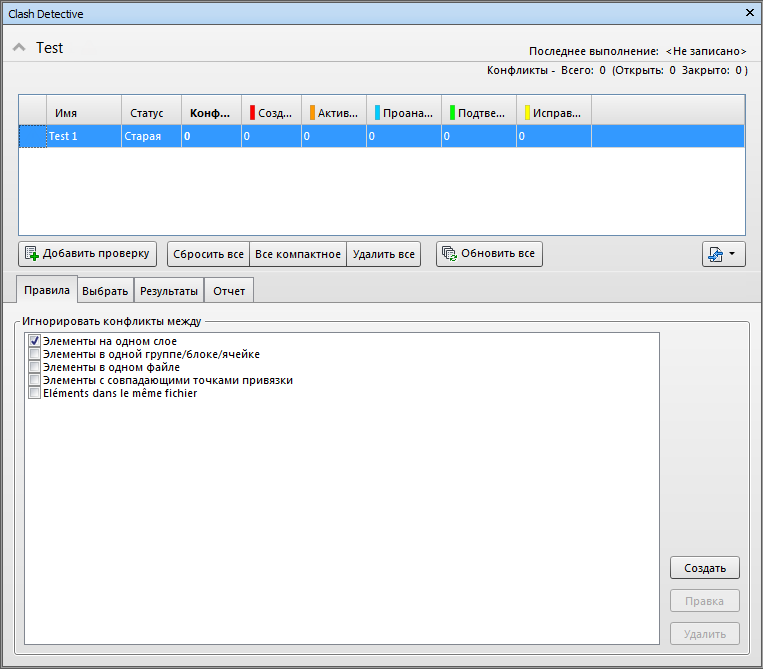Close the Clash Detective window

click(x=750, y=13)
